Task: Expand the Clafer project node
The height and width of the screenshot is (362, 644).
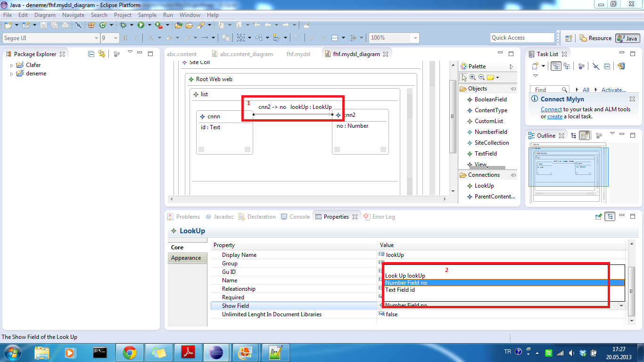Action: pos(12,66)
